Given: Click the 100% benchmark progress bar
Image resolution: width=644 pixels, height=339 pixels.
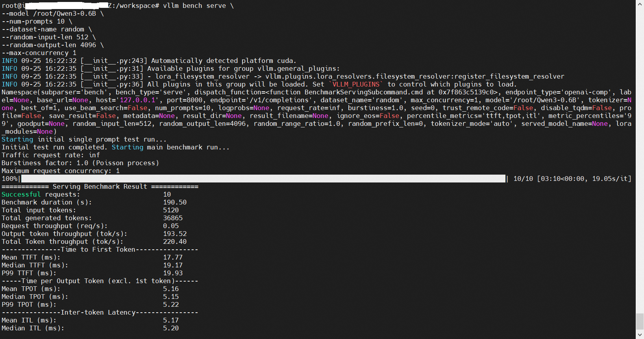Looking at the screenshot, I should click(x=263, y=179).
